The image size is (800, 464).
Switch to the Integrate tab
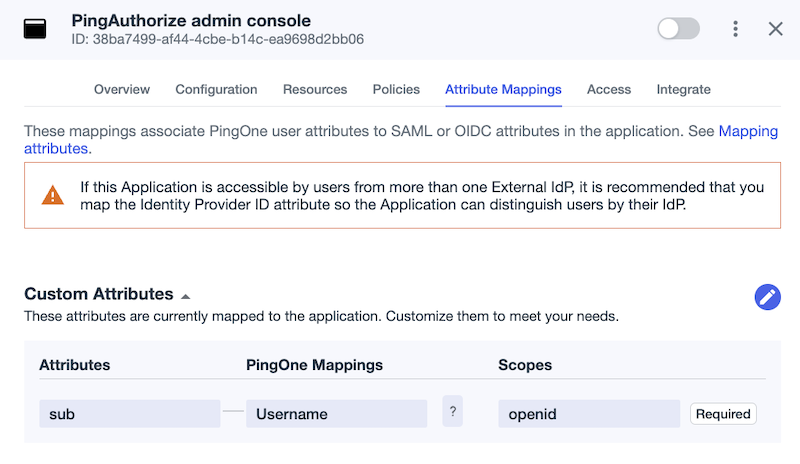coord(683,89)
